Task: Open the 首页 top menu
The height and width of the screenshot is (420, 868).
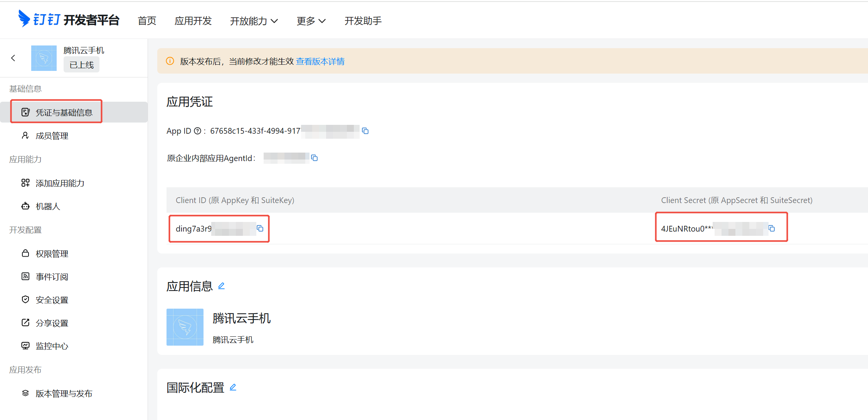Action: point(147,21)
